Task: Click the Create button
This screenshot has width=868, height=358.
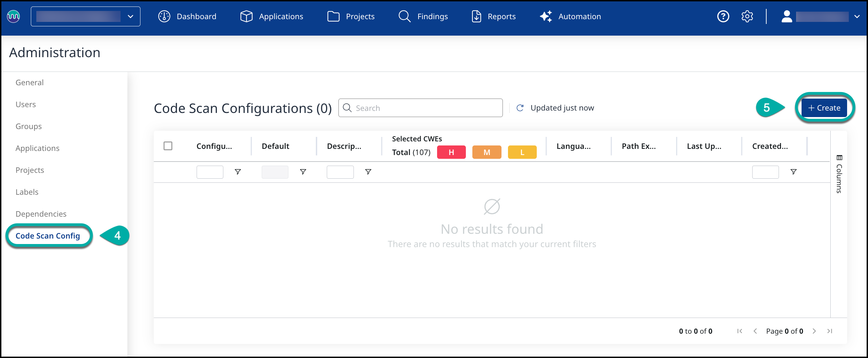Action: pyautogui.click(x=824, y=108)
